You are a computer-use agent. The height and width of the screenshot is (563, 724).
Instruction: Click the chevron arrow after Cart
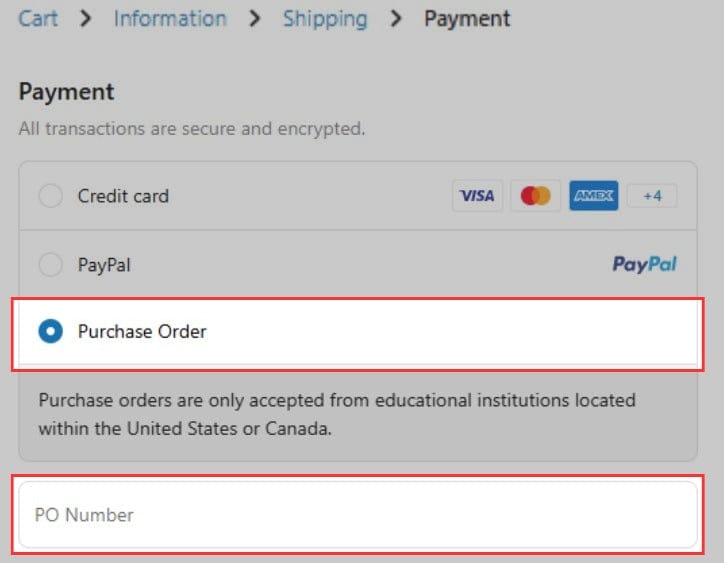tap(86, 19)
